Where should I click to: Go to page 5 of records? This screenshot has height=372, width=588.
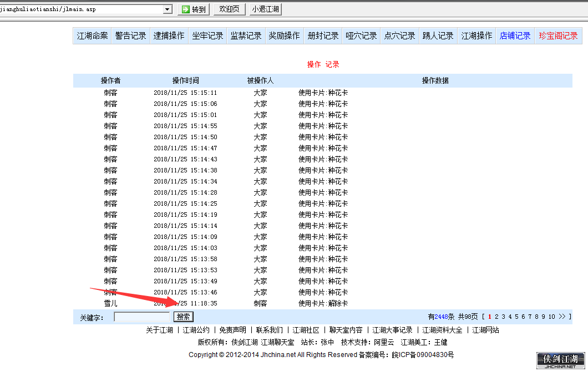coord(516,317)
